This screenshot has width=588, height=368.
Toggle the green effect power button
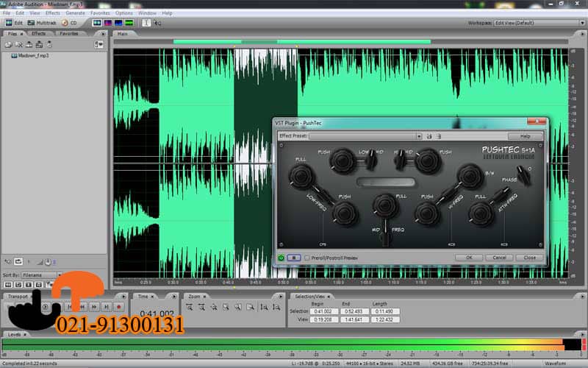point(281,258)
